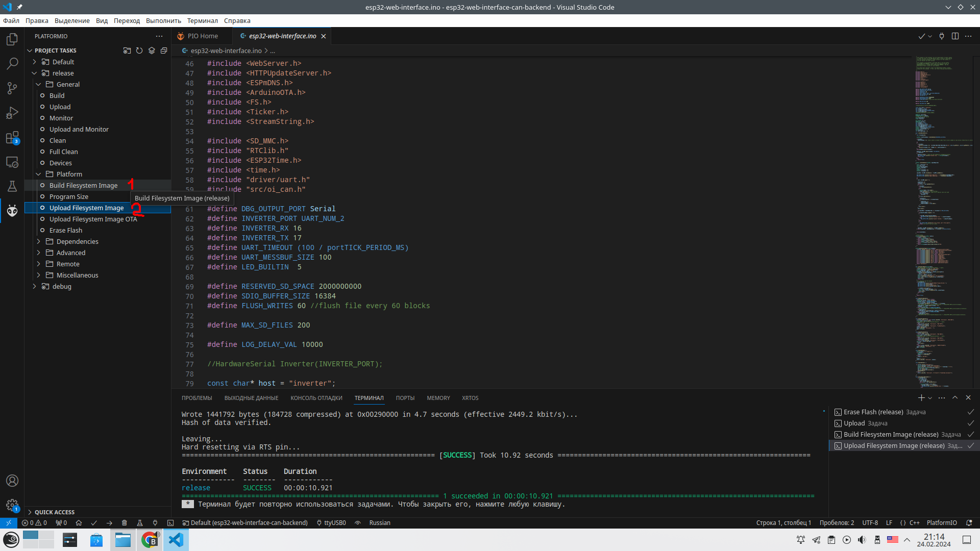Open the Source Control view
This screenshot has height=551, width=980.
[12, 88]
